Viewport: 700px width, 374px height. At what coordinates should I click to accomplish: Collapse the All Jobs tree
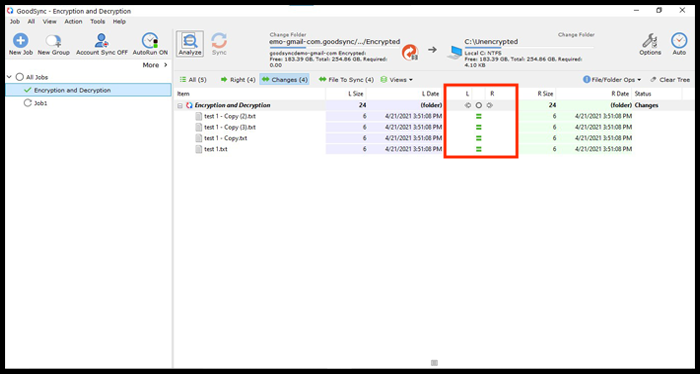(9, 77)
